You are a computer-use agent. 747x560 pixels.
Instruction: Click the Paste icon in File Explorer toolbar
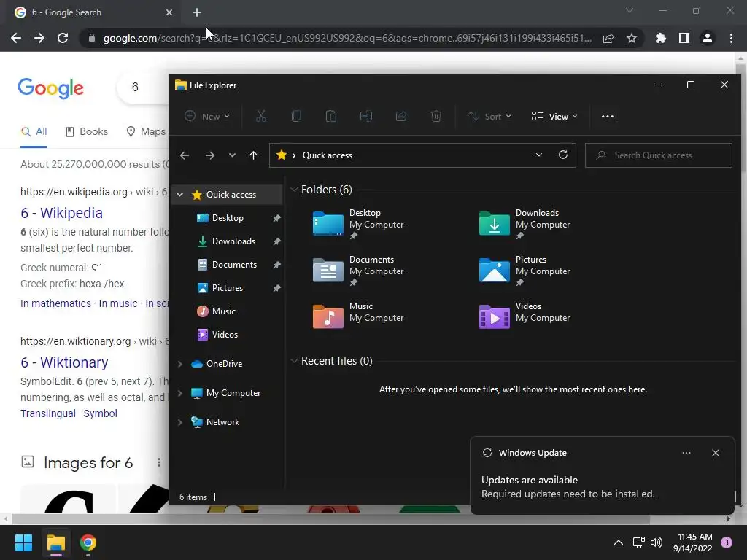[x=330, y=116]
